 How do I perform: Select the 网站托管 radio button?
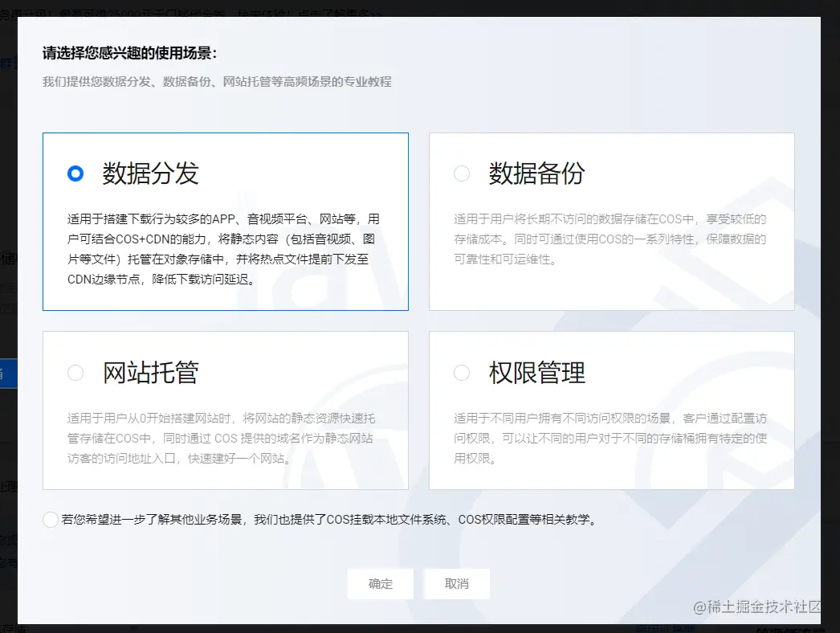75,373
